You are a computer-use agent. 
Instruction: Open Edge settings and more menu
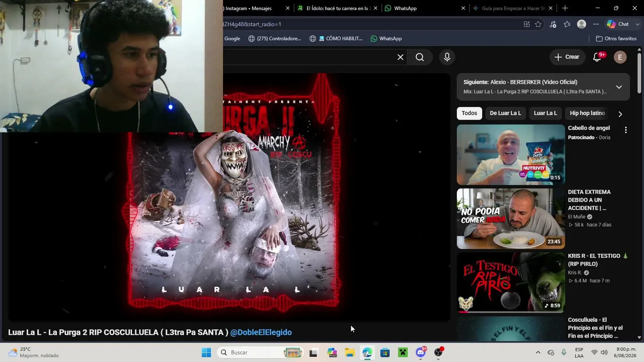point(596,24)
